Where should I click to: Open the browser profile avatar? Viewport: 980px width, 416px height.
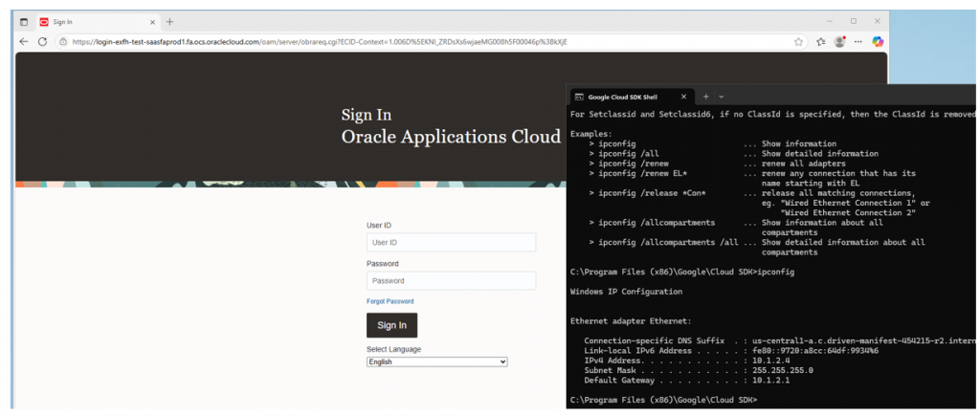coord(840,42)
